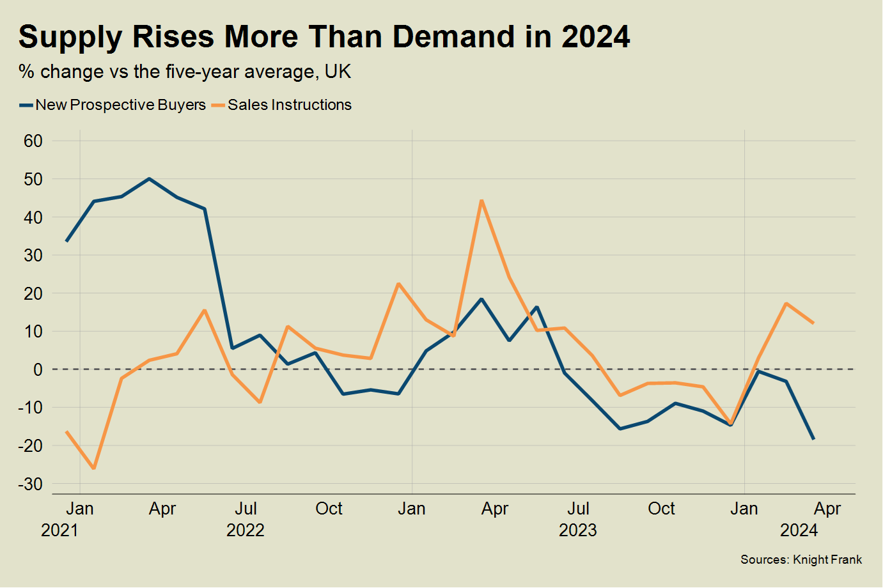The width and height of the screenshot is (883, 588).
Task: Click the orange line's lowest point near -26
Action: (94, 468)
